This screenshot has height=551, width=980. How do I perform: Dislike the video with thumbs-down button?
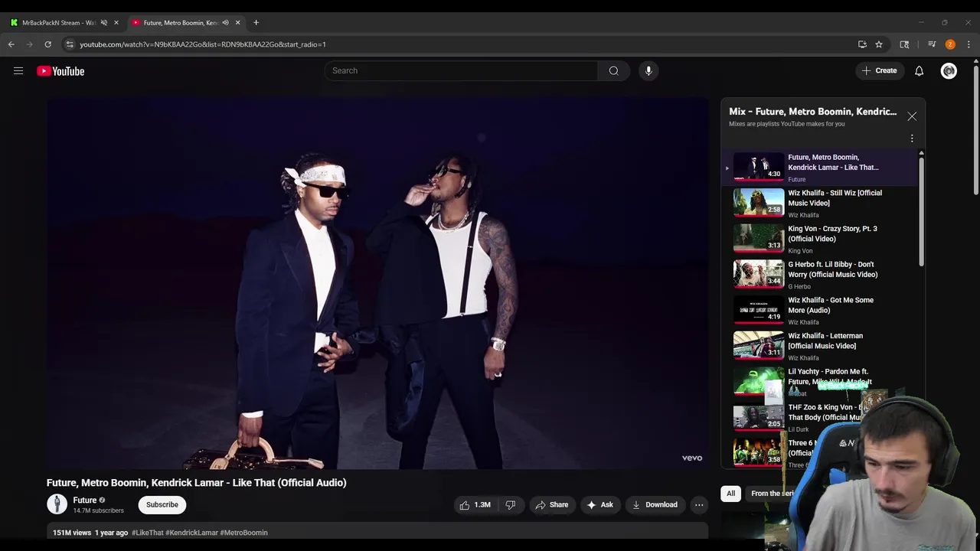click(511, 505)
